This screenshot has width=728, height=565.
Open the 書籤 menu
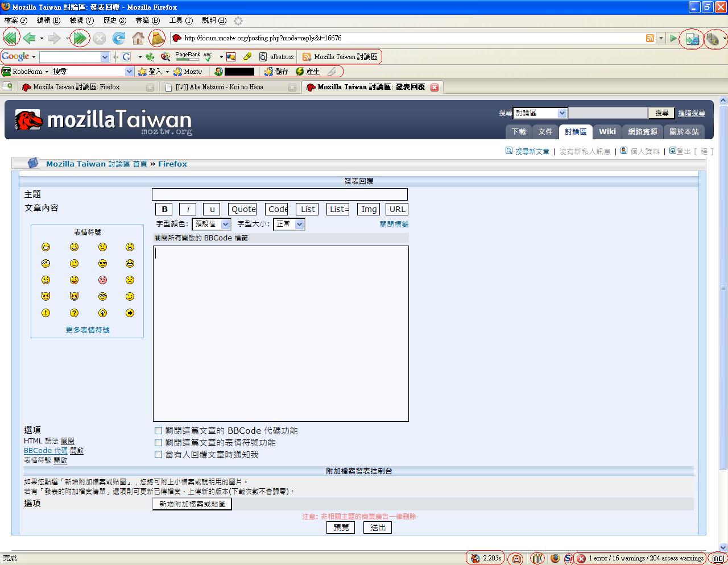tap(147, 20)
